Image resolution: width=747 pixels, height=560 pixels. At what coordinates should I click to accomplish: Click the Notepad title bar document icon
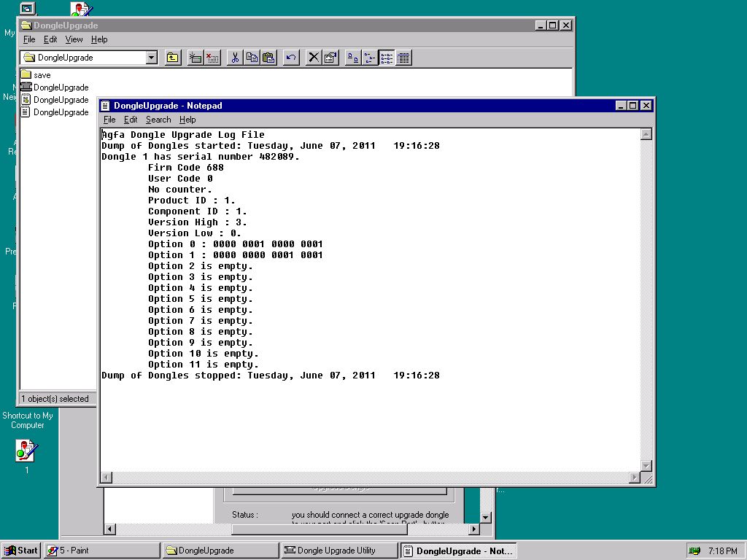tap(106, 106)
